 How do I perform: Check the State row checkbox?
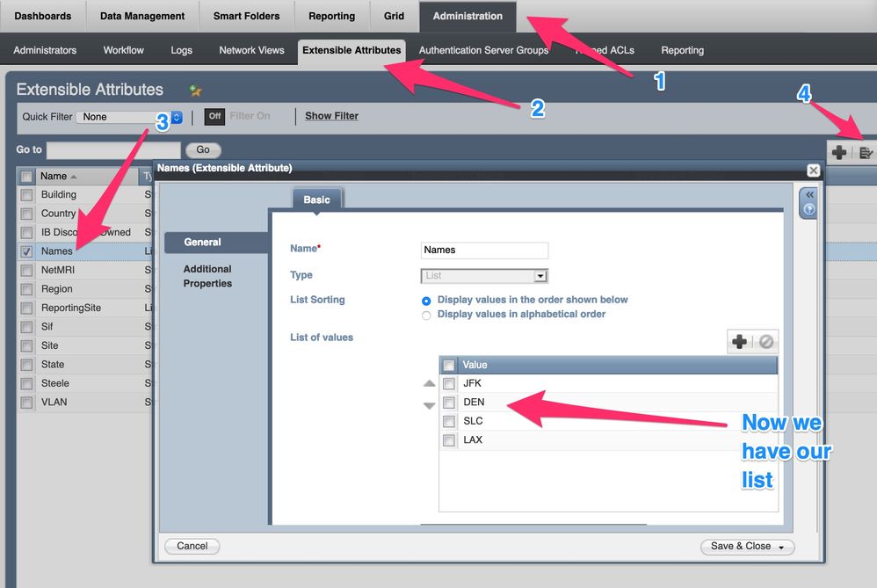(x=26, y=365)
